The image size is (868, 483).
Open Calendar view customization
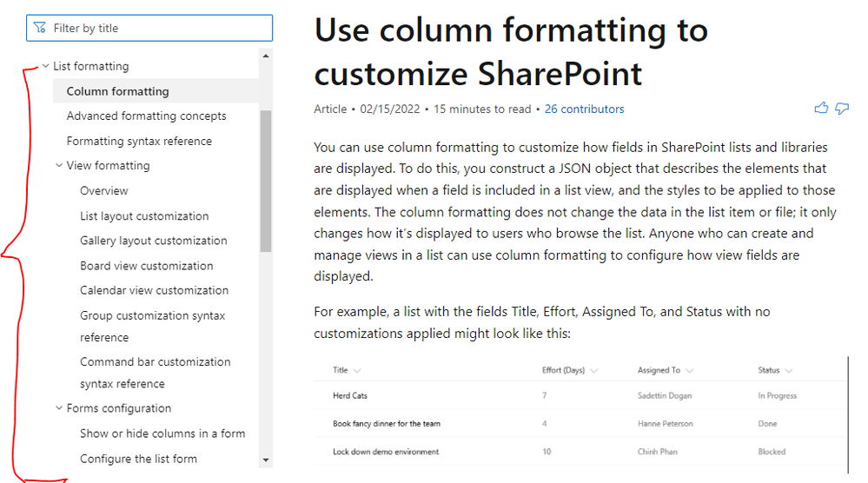154,290
